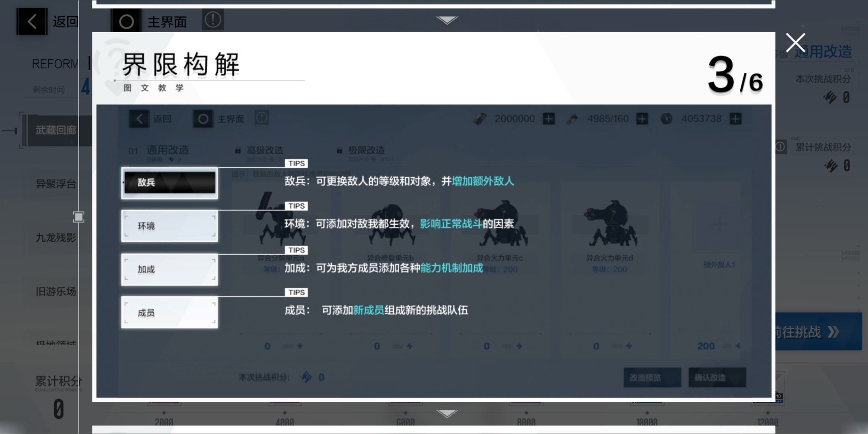Click the sidebar scroll handle square

(78, 217)
